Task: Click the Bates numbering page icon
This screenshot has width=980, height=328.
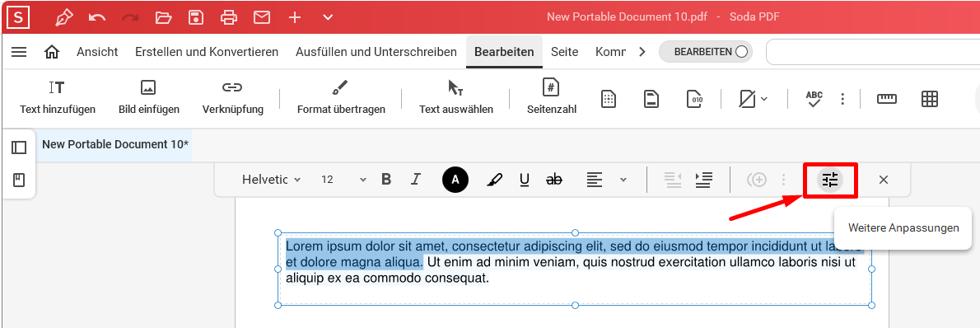Action: tap(694, 99)
